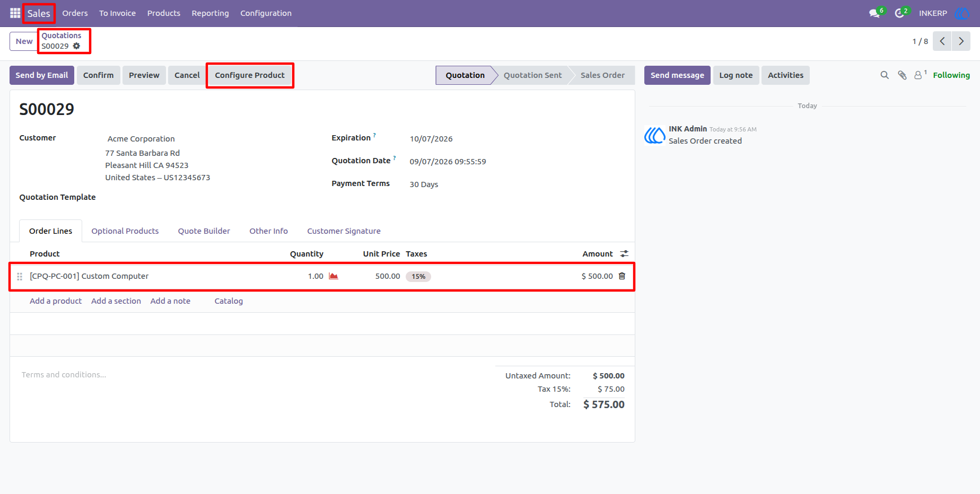
Task: Cancel the quotation
Action: coord(187,75)
